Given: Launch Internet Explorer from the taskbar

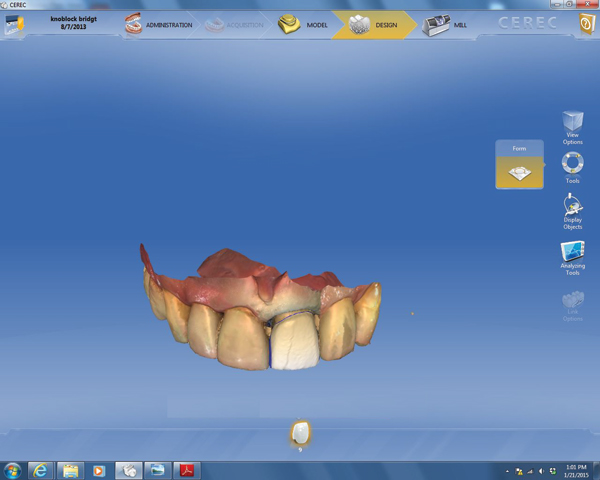Looking at the screenshot, I should click(x=42, y=470).
